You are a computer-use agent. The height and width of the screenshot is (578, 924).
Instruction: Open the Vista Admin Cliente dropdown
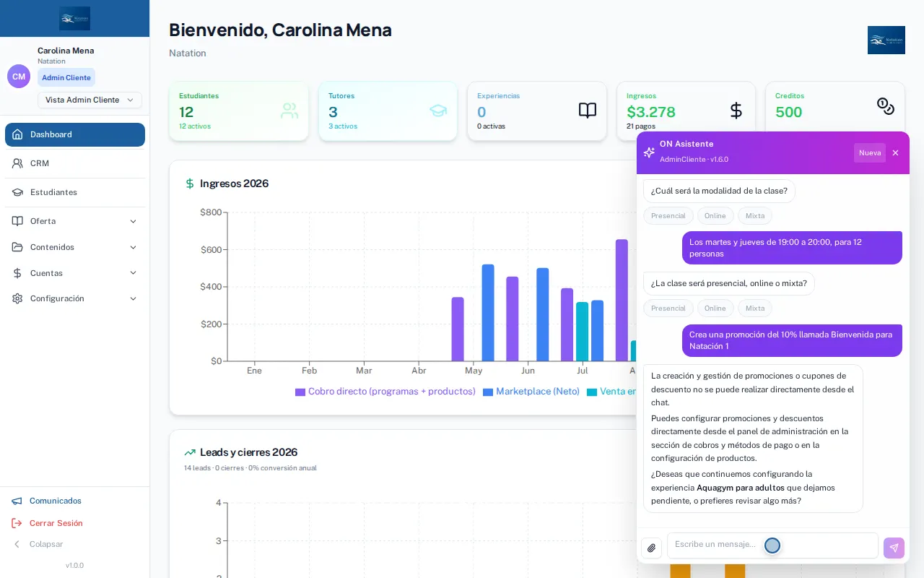pos(90,100)
